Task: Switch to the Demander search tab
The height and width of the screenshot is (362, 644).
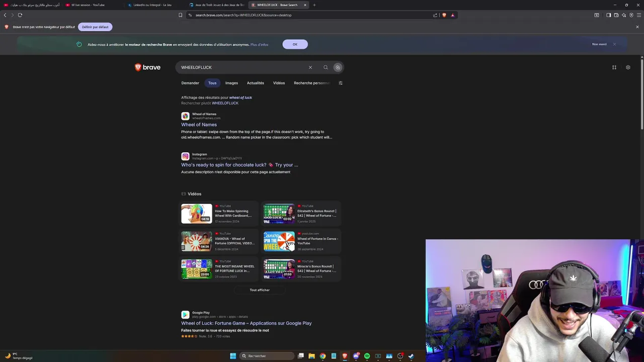Action: click(x=190, y=83)
